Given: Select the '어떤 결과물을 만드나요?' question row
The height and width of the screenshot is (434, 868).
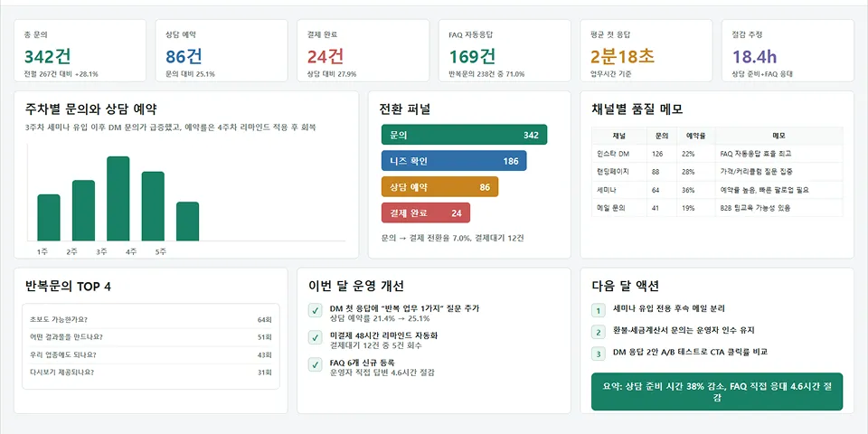Looking at the screenshot, I should click(151, 337).
